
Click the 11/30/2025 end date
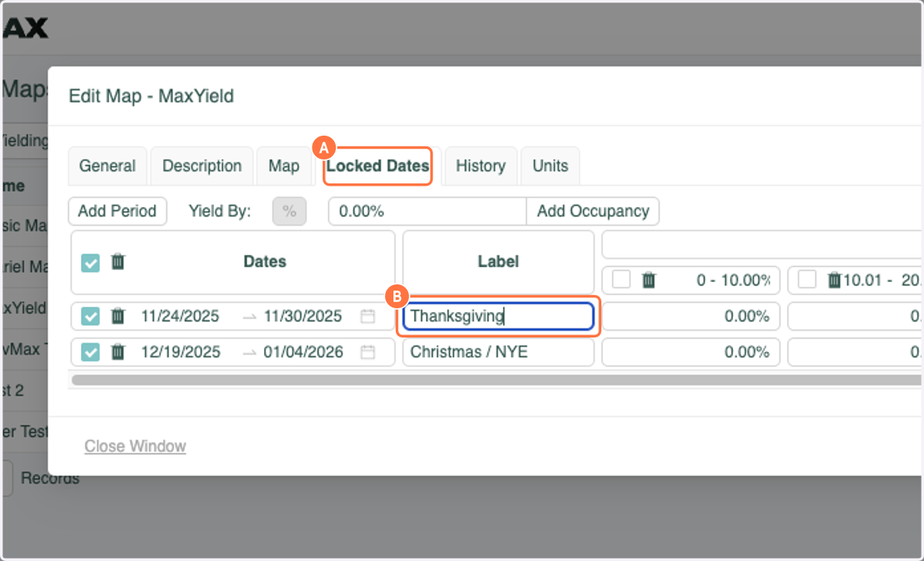click(303, 316)
